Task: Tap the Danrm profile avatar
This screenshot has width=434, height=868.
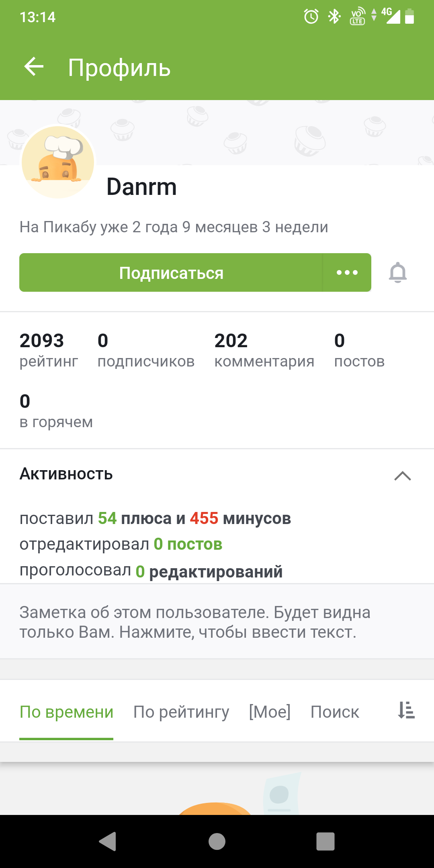Action: 58,162
